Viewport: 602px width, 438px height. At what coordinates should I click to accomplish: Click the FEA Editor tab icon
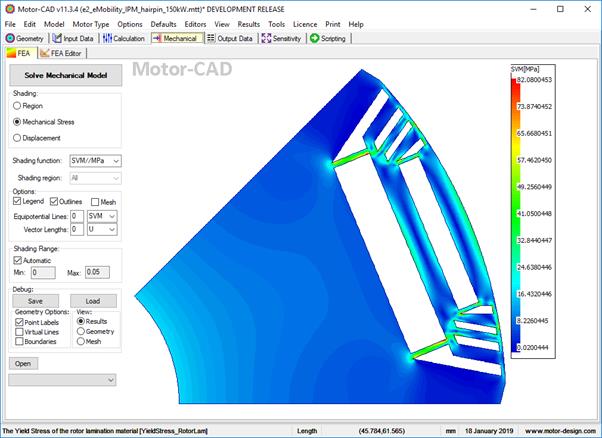tap(45, 53)
